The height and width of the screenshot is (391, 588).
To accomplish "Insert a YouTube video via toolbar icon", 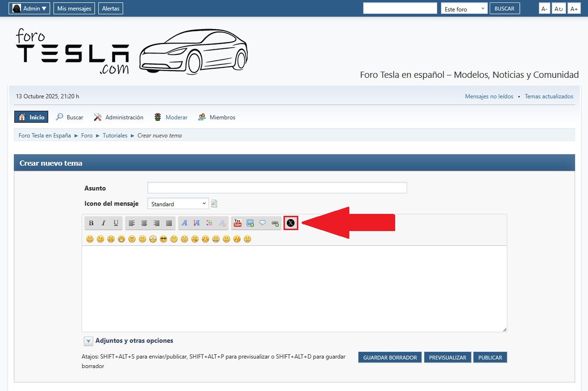I will coord(237,223).
